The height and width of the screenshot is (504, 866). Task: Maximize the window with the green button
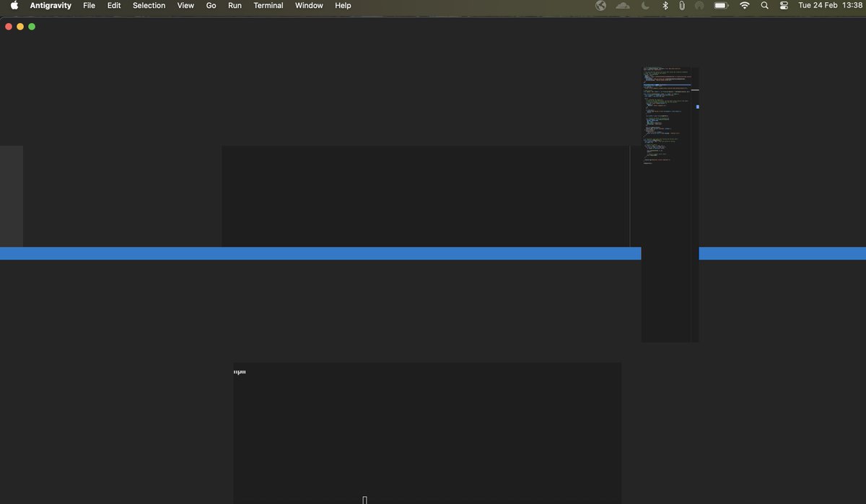[x=32, y=27]
